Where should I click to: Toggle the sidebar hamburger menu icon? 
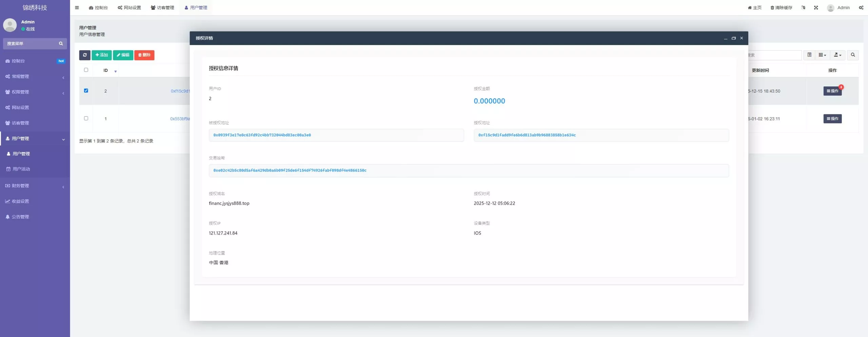(x=77, y=7)
